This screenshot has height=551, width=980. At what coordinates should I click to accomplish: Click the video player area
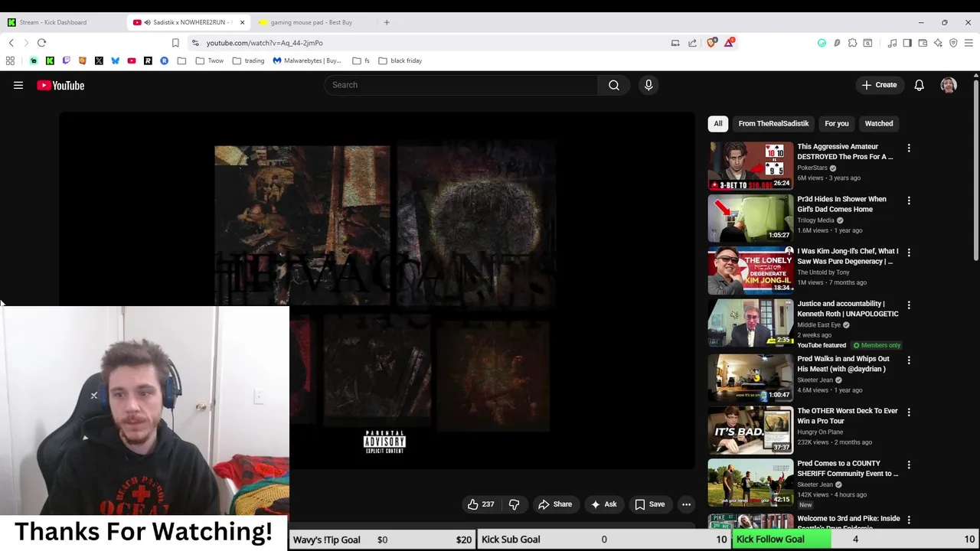[377, 289]
